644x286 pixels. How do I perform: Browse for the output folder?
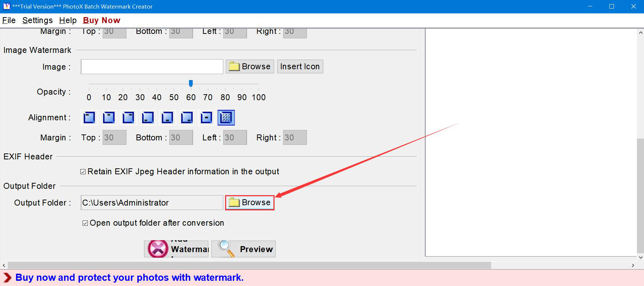[x=250, y=203]
